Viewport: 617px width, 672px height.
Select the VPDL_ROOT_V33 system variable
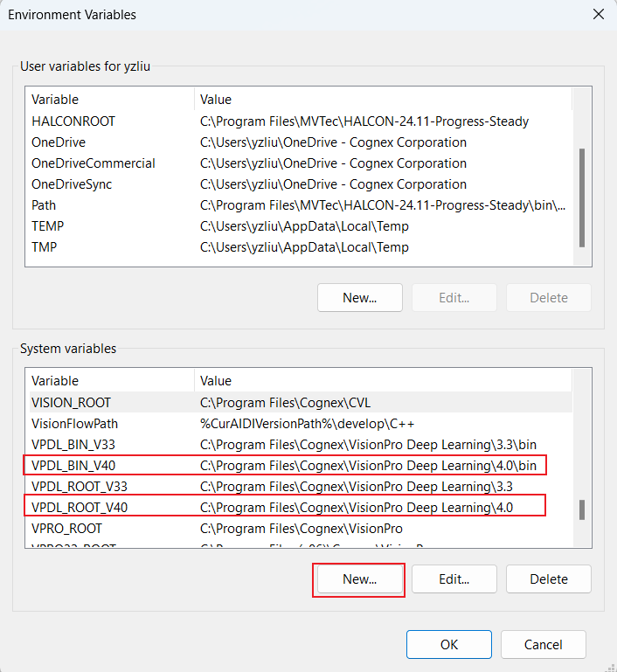tap(301, 487)
